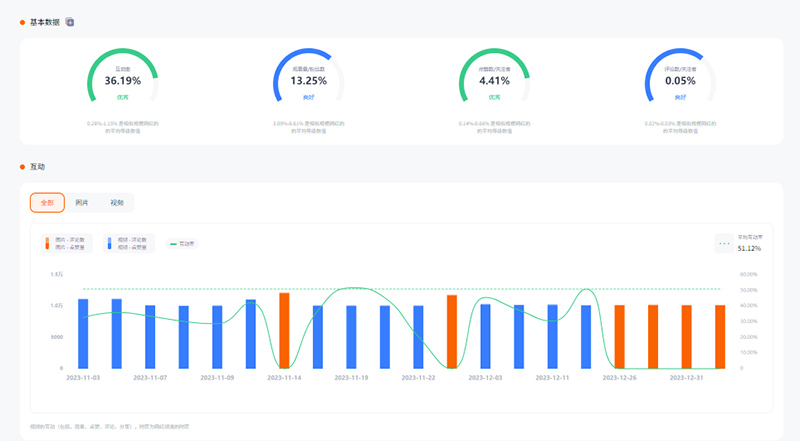Switch to the 视频 tab

[117, 203]
